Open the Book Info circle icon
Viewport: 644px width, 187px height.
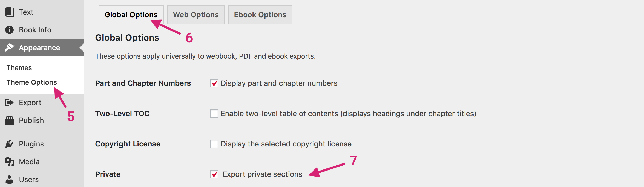9,30
